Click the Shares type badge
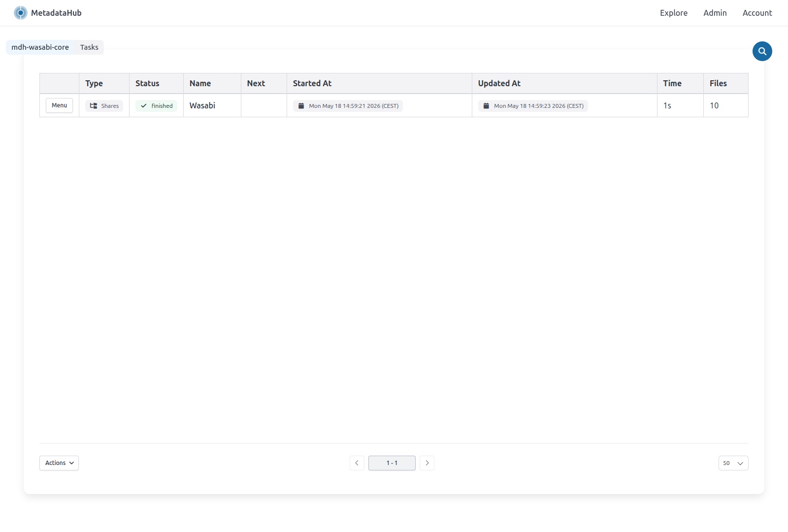 104,106
